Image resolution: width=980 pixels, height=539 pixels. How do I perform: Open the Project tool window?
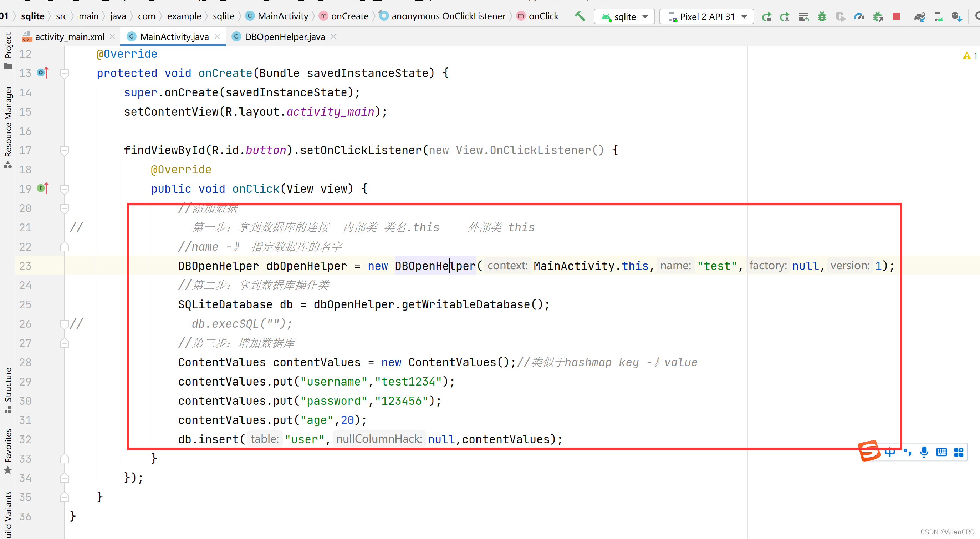coord(7,51)
